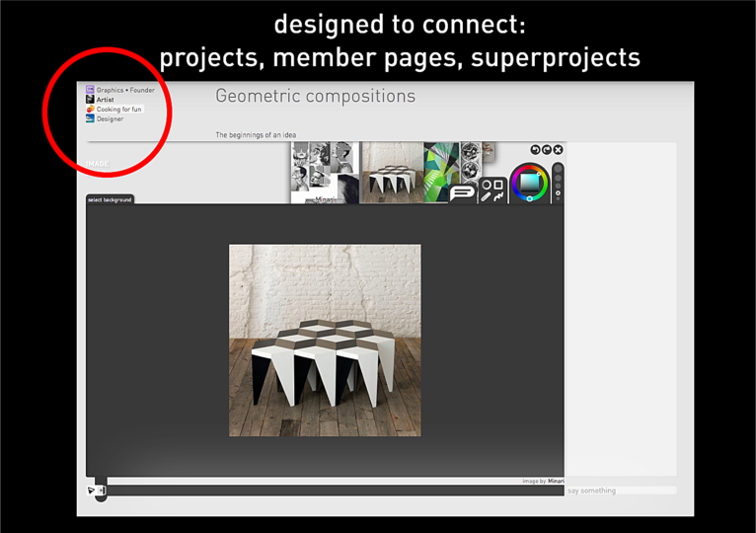Open the Designer member link
Viewport: 756px width, 533px height.
[110, 119]
